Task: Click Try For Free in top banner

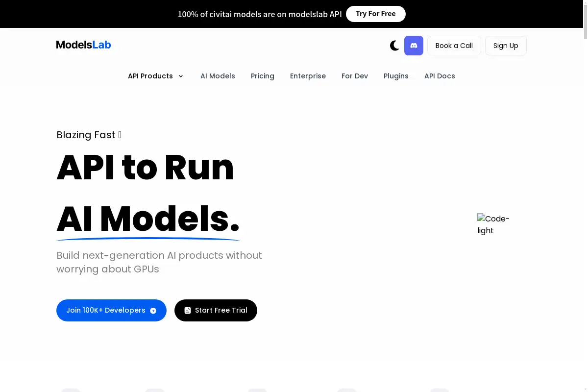Action: (376, 14)
